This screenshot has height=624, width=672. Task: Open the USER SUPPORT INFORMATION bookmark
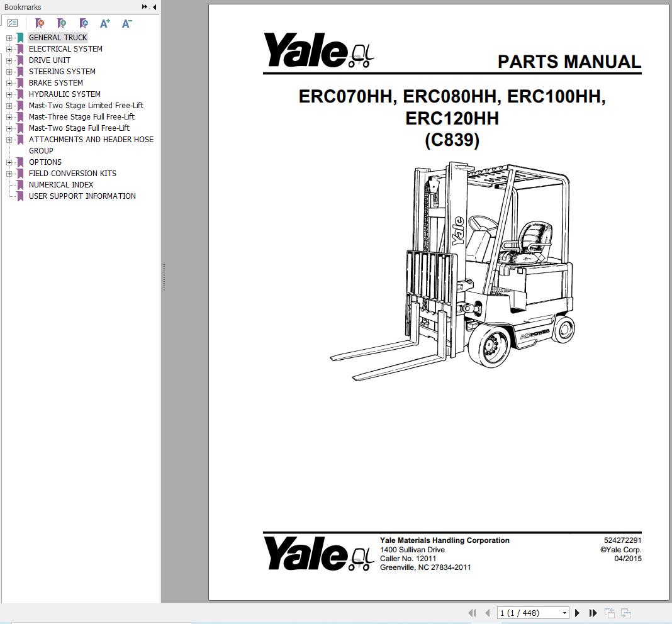coord(82,196)
